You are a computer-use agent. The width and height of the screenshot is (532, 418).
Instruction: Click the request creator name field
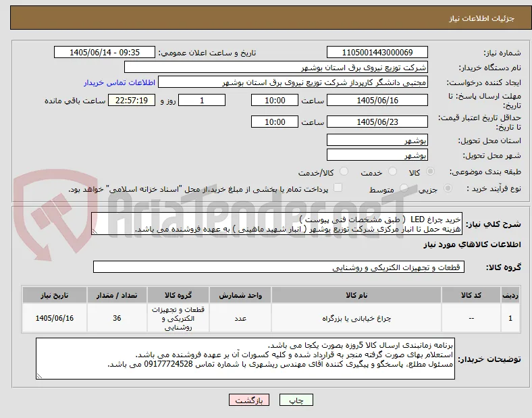(x=293, y=82)
